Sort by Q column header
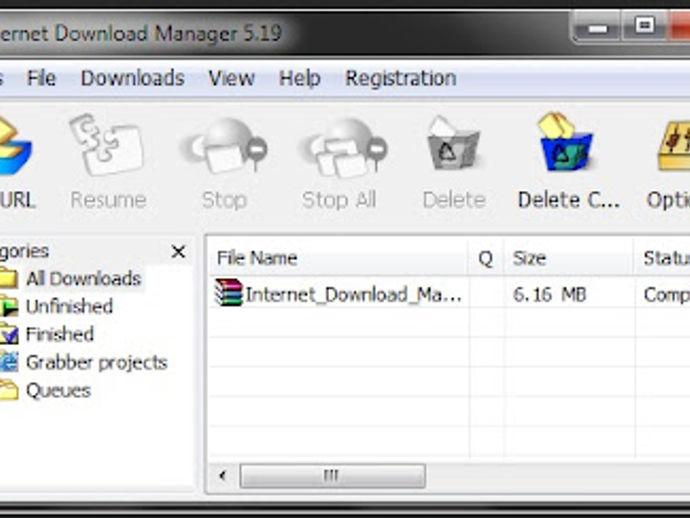Viewport: 690px width, 518px height. [x=485, y=258]
